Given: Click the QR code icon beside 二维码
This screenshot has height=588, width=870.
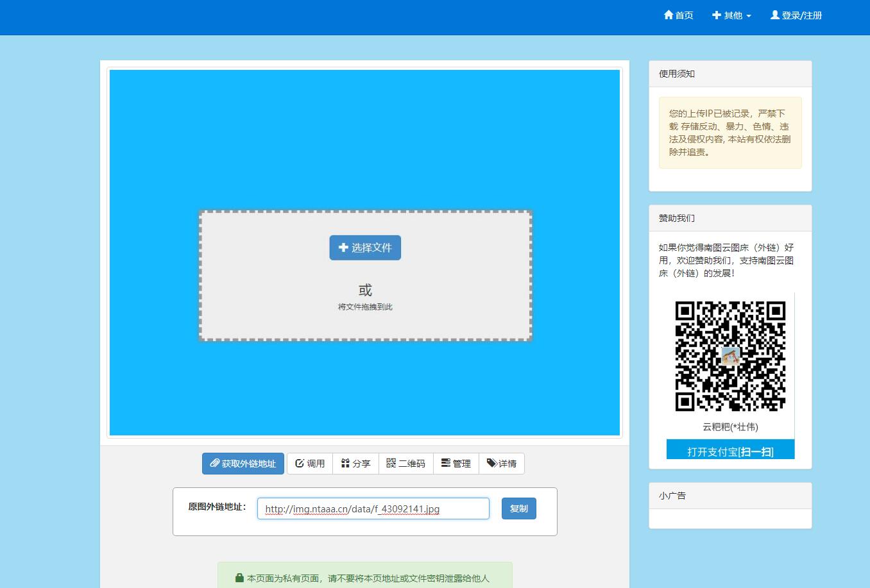Looking at the screenshot, I should 391,463.
